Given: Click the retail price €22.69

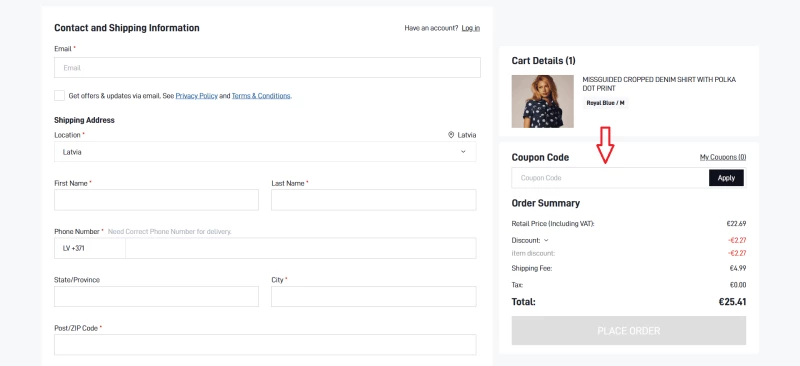Looking at the screenshot, I should 736,224.
